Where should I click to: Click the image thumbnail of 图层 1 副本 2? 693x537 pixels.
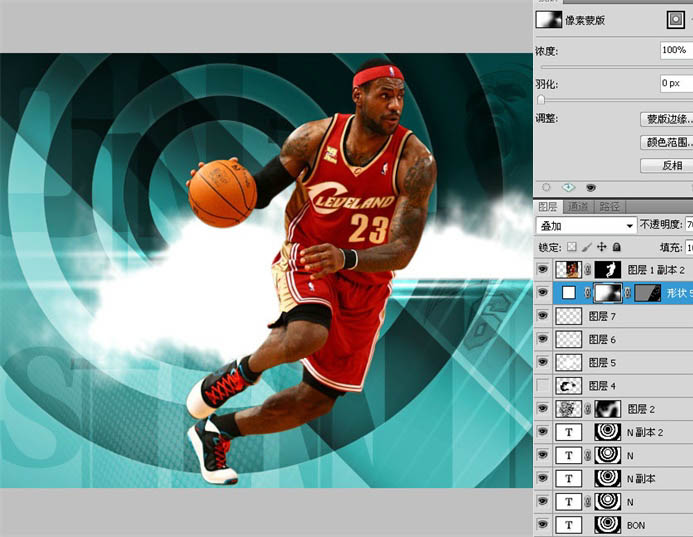568,269
